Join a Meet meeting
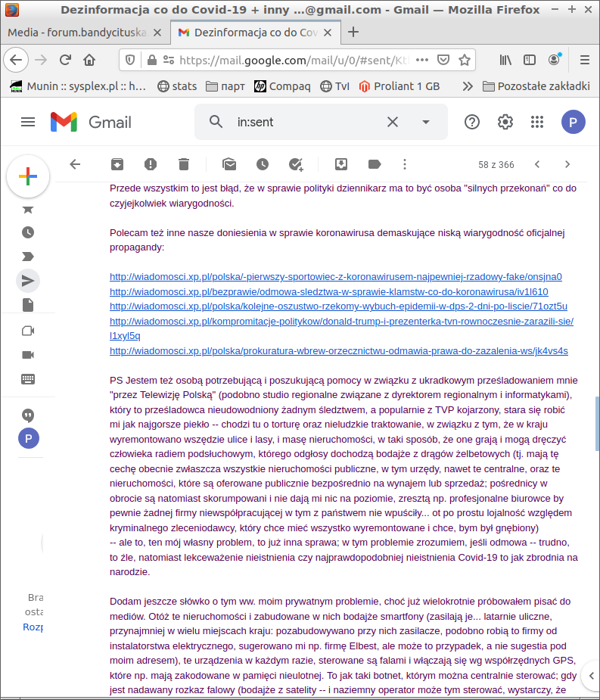The image size is (600, 700). click(x=28, y=355)
